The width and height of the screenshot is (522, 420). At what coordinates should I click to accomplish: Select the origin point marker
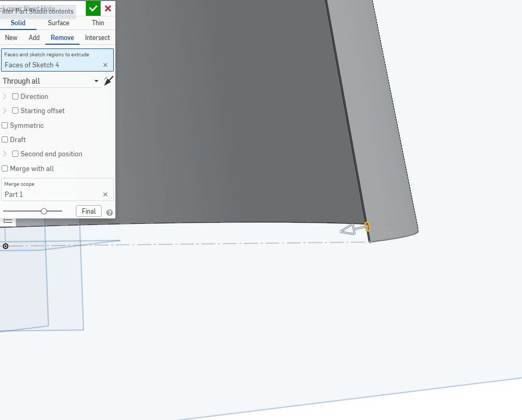tap(5, 246)
